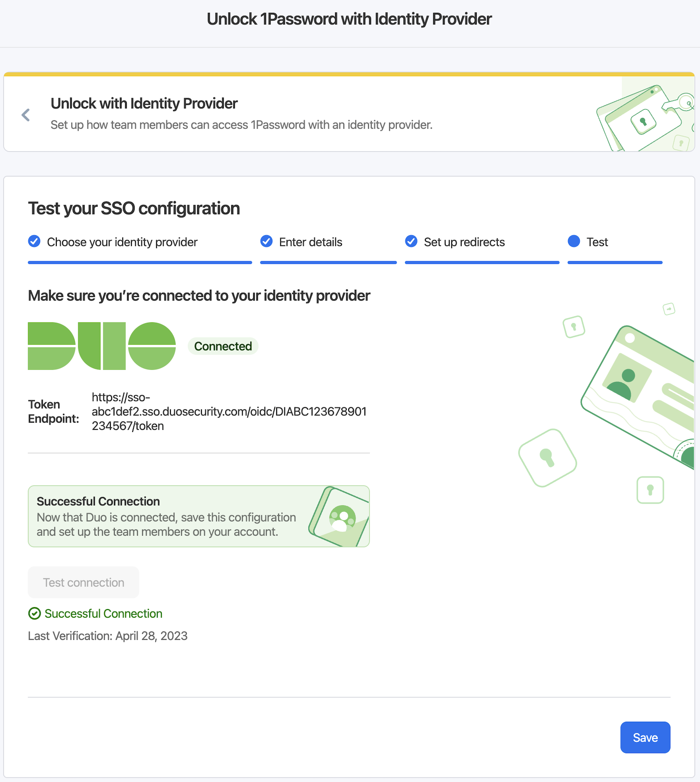Click the green success checkmark icon
This screenshot has width=700, height=782.
[35, 614]
